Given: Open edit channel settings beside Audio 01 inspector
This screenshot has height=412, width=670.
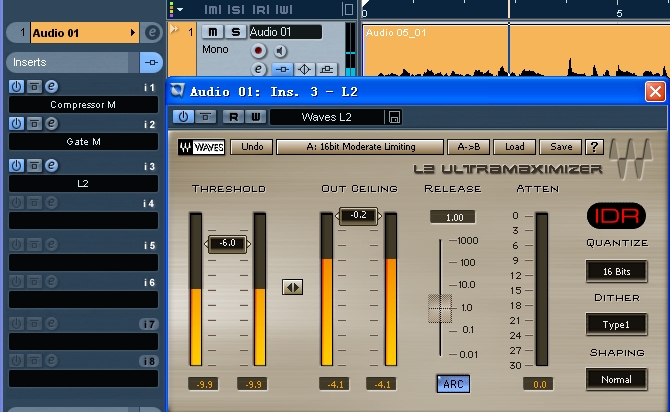Looking at the screenshot, I should pyautogui.click(x=152, y=32).
